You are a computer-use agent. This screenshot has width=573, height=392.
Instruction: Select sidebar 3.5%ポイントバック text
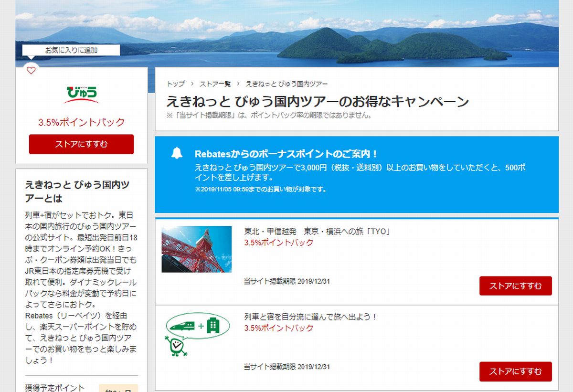coord(81,122)
